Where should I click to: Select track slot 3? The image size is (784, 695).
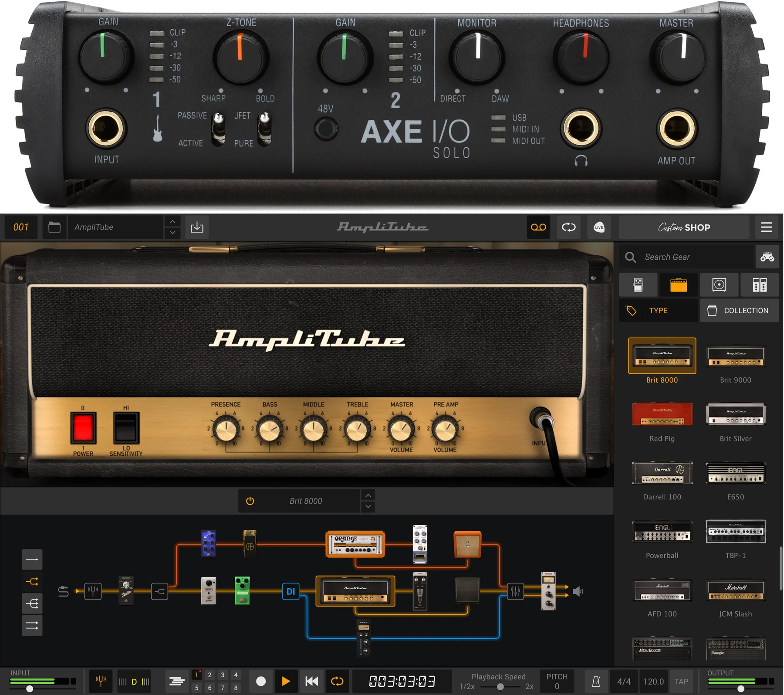coord(223,675)
